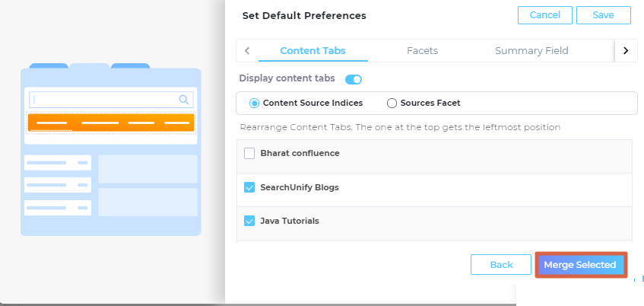Click the Bharat confluence row label
Viewport: 644px width, 306px height.
300,153
